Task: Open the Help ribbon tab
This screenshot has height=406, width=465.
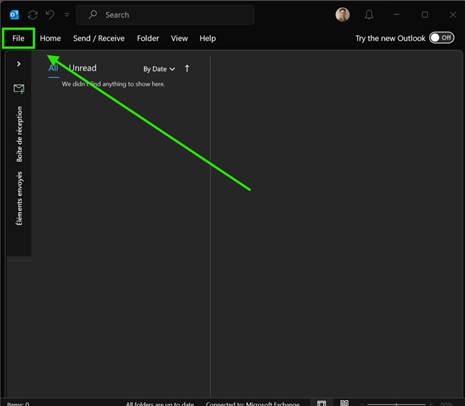Action: (x=208, y=38)
